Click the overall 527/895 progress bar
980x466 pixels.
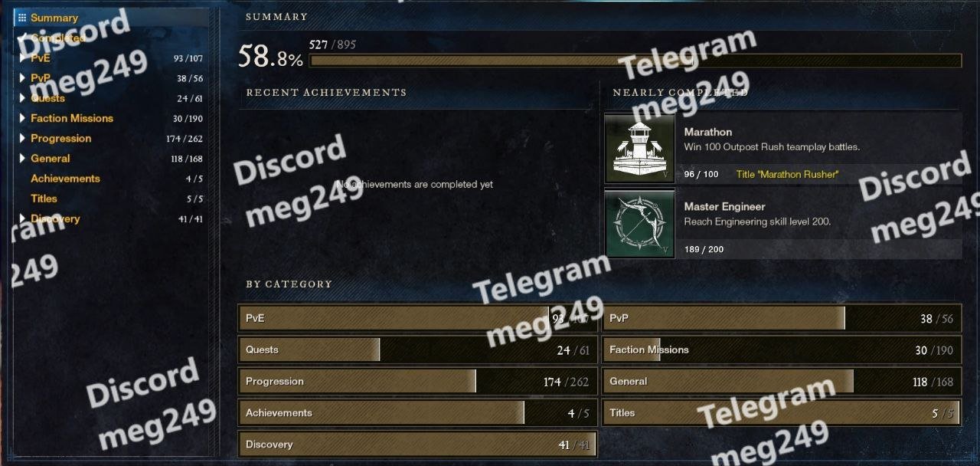635,61
